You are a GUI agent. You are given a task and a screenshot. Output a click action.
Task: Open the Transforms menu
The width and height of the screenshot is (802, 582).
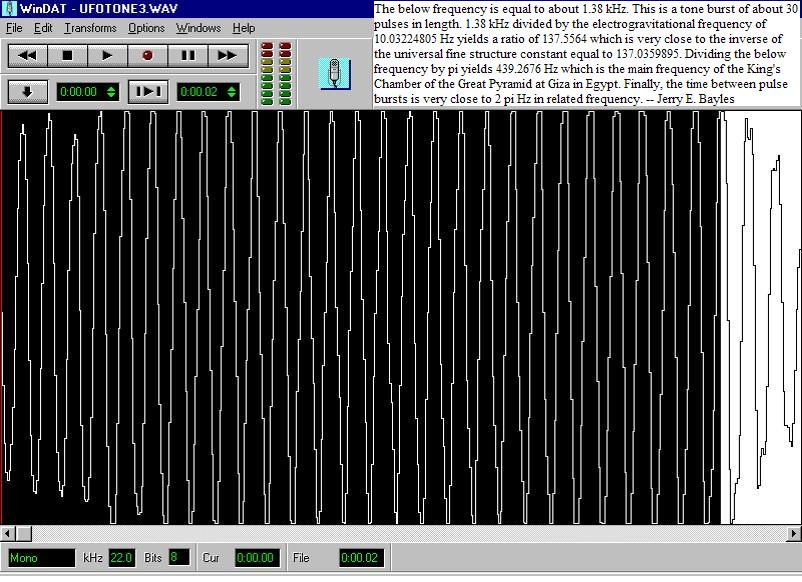(90, 28)
